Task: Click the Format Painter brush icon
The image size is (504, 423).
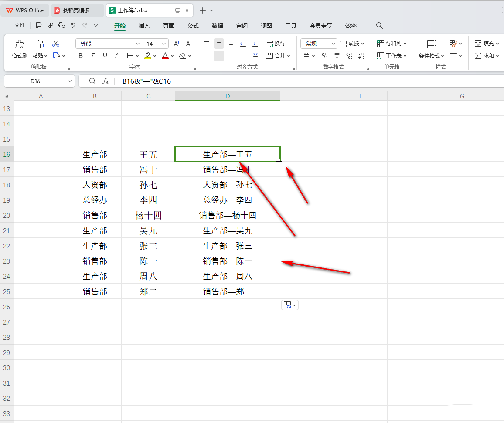Action: tap(19, 44)
